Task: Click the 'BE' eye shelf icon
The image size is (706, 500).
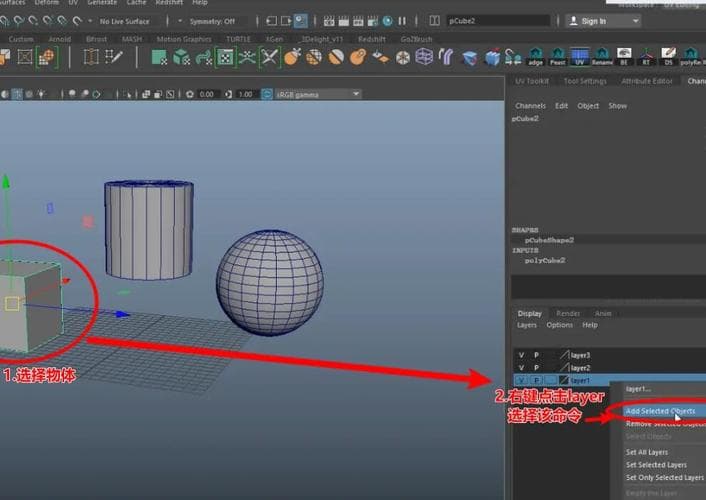Action: pos(624,57)
